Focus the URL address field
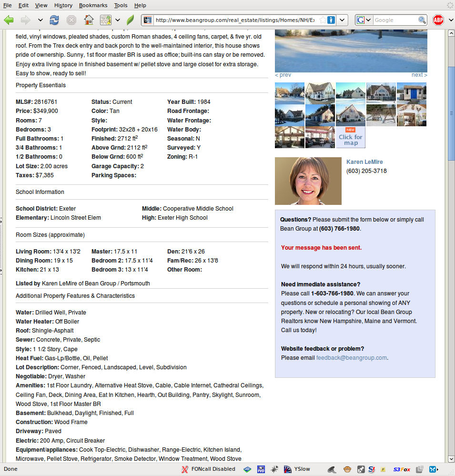 [235, 20]
